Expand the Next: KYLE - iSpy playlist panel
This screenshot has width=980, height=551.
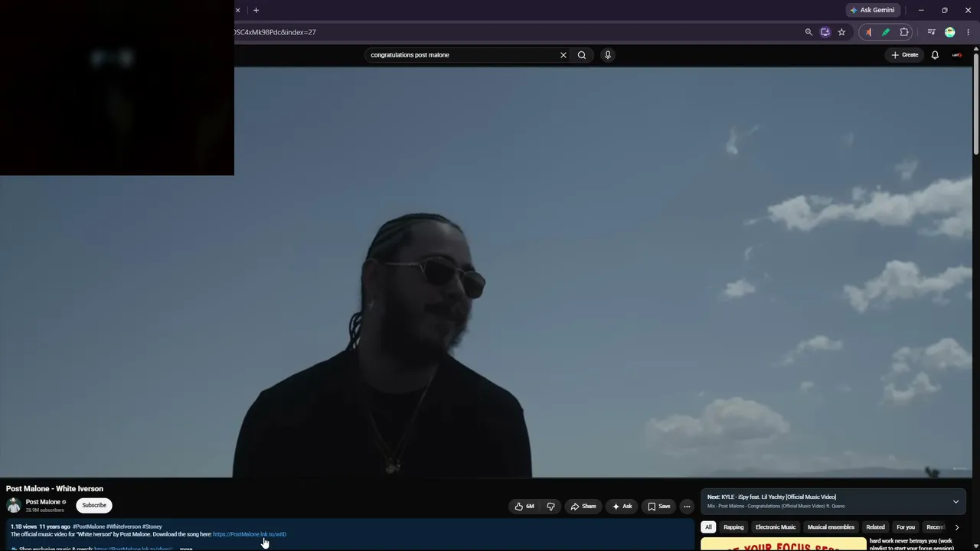(955, 502)
